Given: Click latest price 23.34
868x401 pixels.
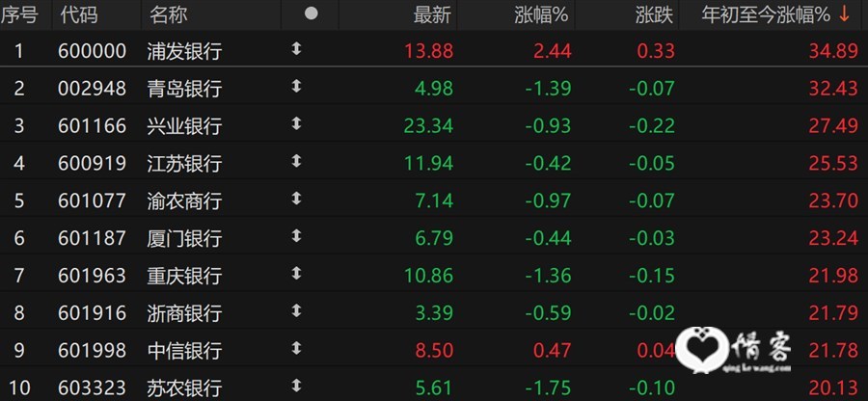Looking at the screenshot, I should tap(429, 126).
